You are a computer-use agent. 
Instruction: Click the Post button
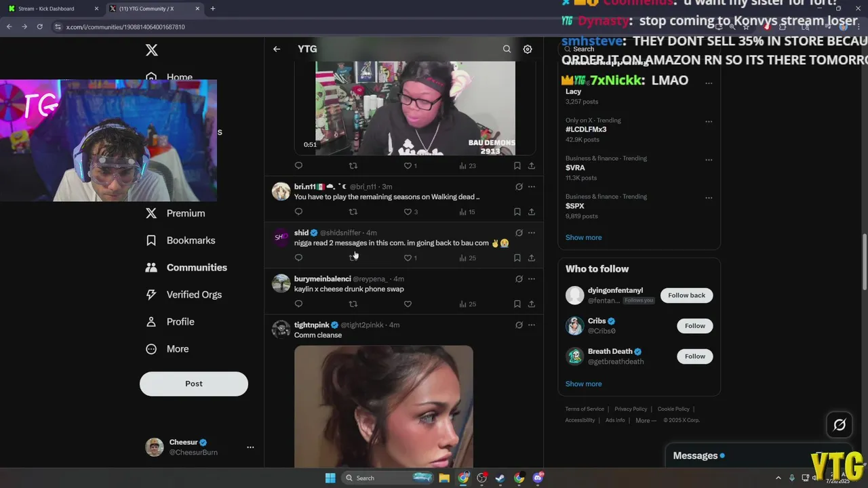click(194, 384)
